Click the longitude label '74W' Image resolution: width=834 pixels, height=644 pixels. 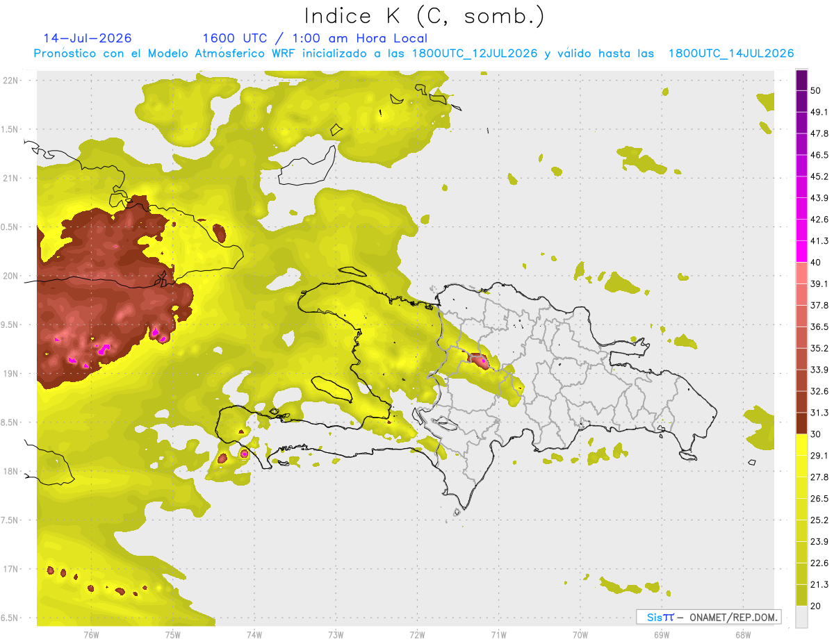click(254, 635)
